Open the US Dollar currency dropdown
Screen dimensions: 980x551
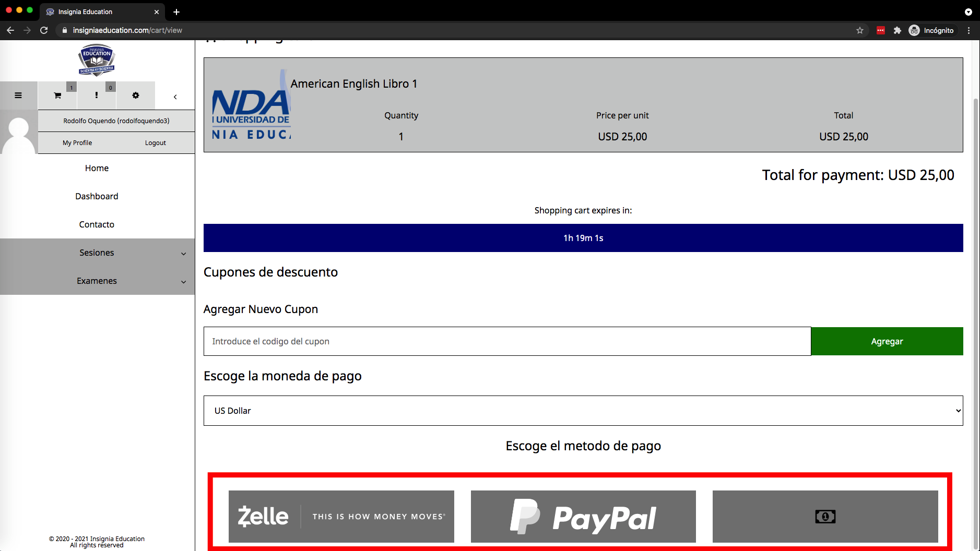(583, 411)
